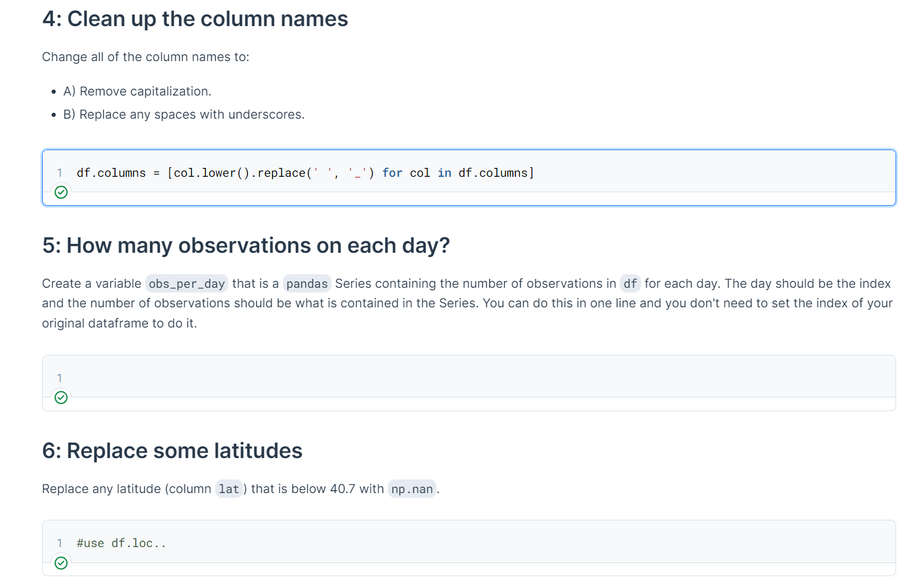
Task: Click the inline 'pandas' code chip
Action: coord(307,284)
